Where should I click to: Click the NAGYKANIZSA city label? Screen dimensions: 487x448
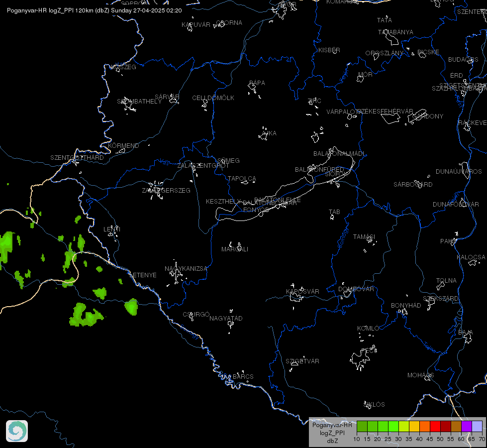coord(186,269)
